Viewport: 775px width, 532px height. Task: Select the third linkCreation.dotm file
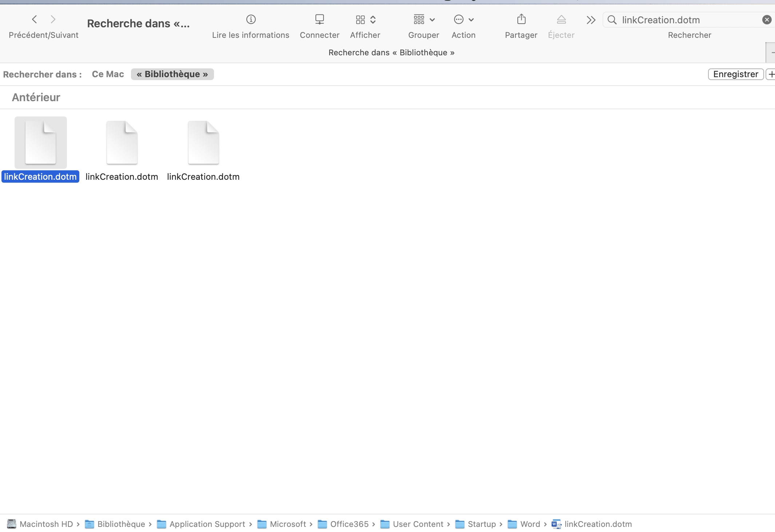pyautogui.click(x=203, y=143)
